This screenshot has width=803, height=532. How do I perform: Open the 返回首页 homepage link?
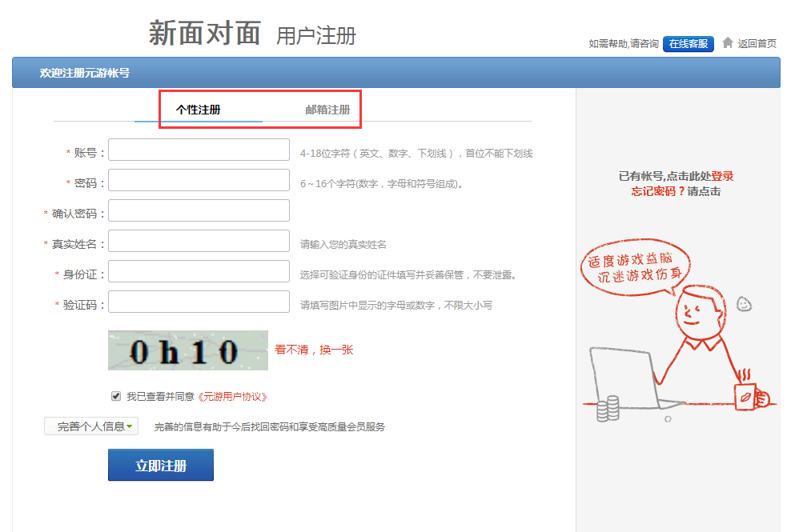tap(756, 44)
